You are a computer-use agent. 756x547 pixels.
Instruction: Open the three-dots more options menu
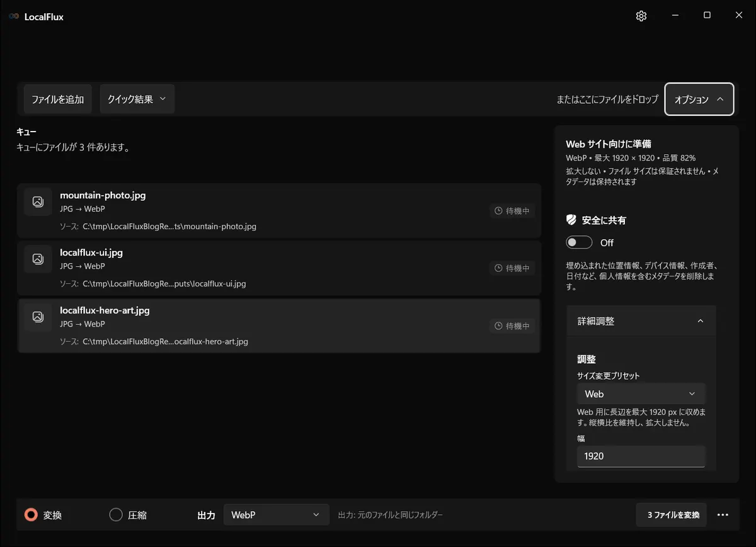[x=723, y=515]
